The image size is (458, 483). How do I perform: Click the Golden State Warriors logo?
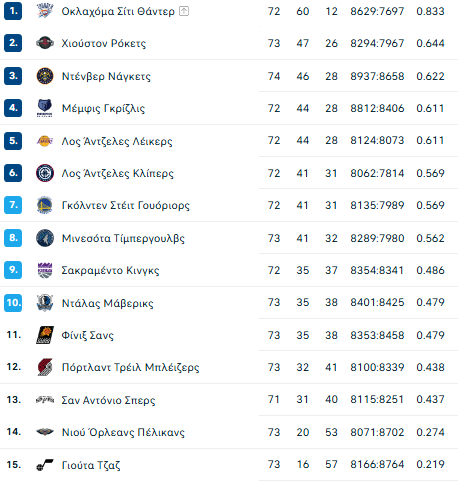(x=45, y=205)
